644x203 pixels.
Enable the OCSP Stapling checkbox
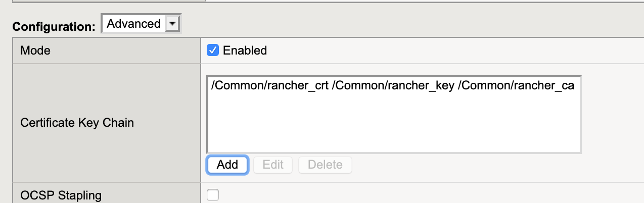click(213, 195)
